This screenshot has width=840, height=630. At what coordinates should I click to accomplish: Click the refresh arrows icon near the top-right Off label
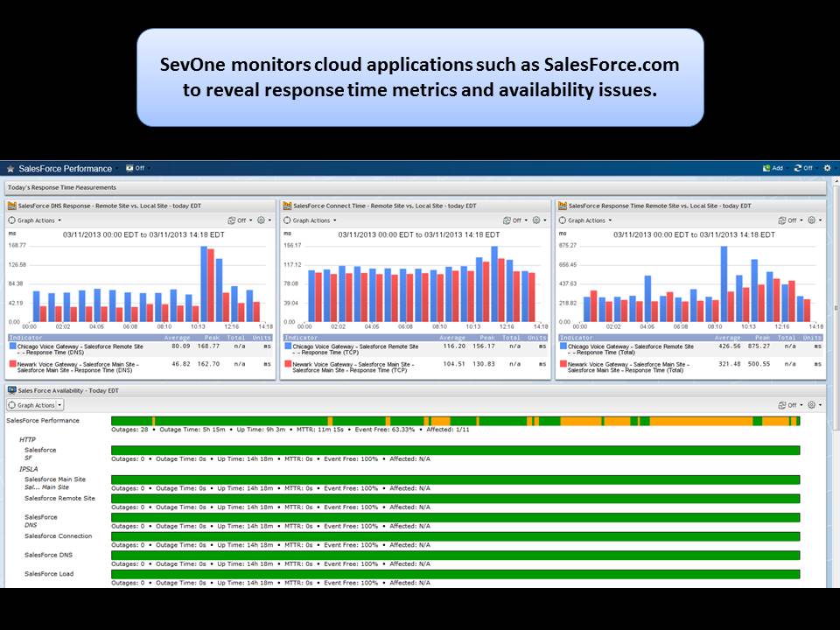click(798, 167)
